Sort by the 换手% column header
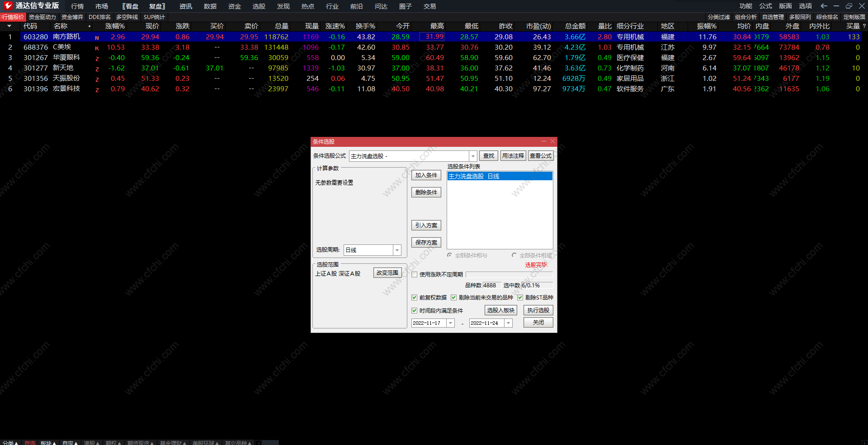 (x=365, y=26)
